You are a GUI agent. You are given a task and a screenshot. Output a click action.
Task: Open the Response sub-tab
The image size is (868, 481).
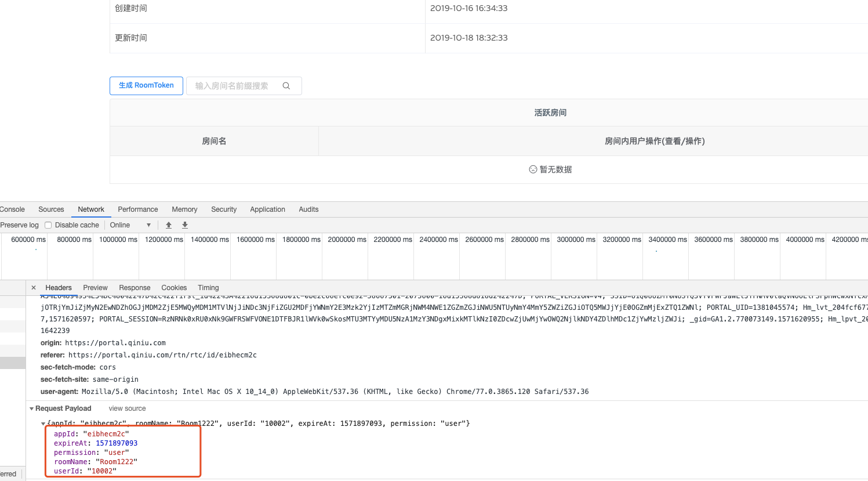135,288
